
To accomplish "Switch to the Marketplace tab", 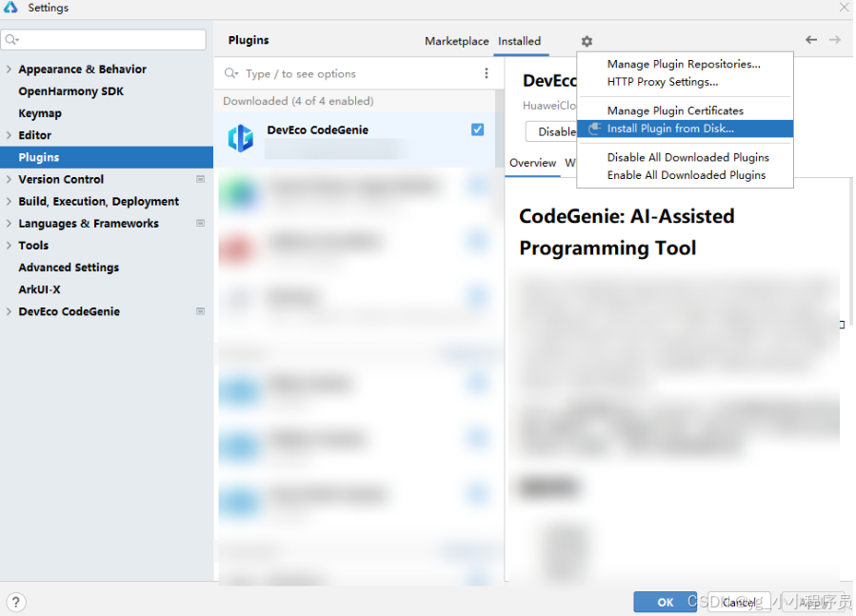I will 458,41.
